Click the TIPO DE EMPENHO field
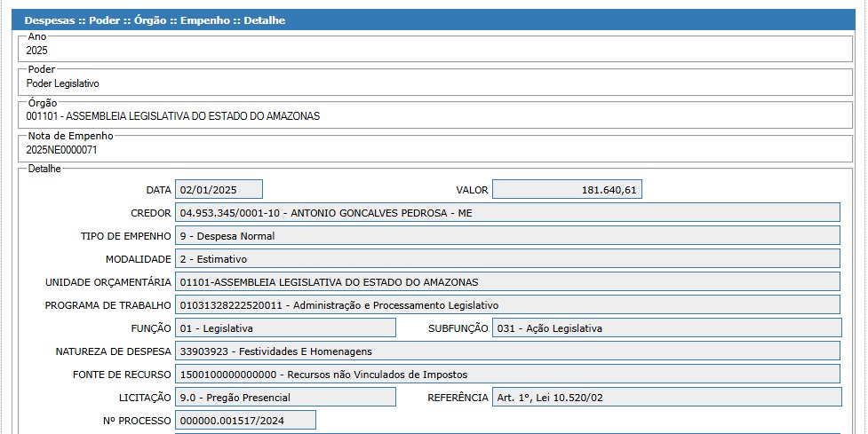This screenshot has height=434, width=868. [x=507, y=236]
